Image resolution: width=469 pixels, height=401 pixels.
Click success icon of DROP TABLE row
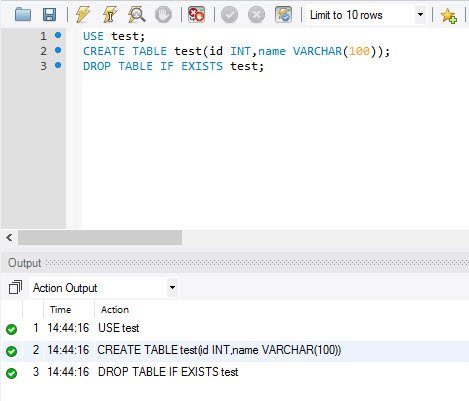click(11, 373)
